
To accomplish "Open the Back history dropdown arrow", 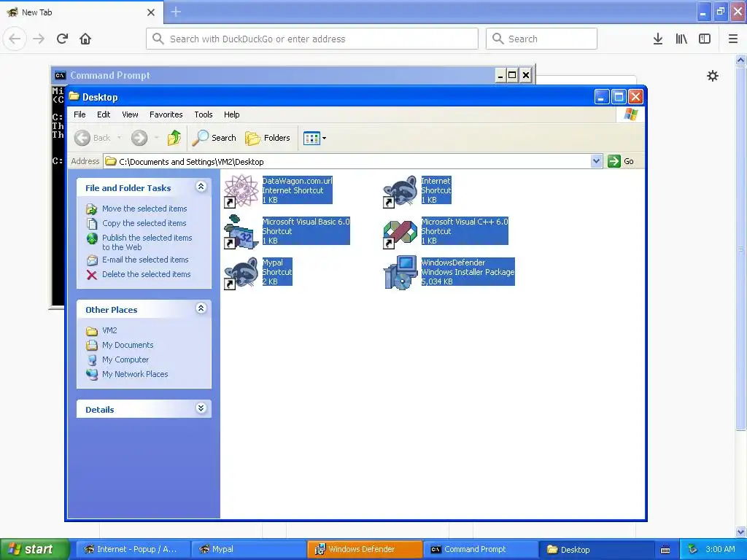I will click(x=119, y=138).
